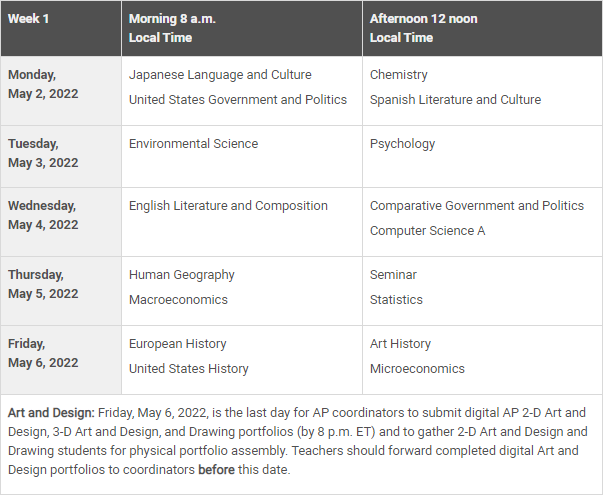Image resolution: width=604 pixels, height=496 pixels.
Task: Select the Environmental Science exam
Action: tap(193, 144)
